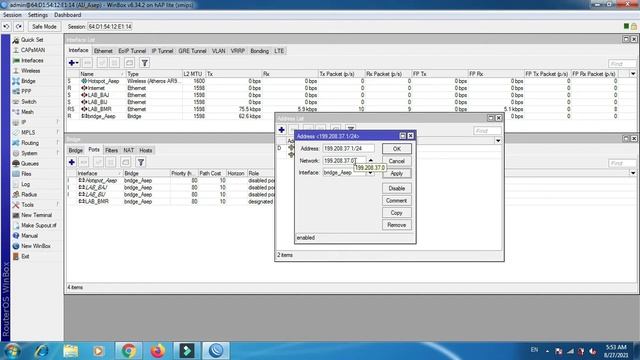Open Interface dropdown showing bridge_Asep
Screen dimensions: 640x360
(370, 173)
